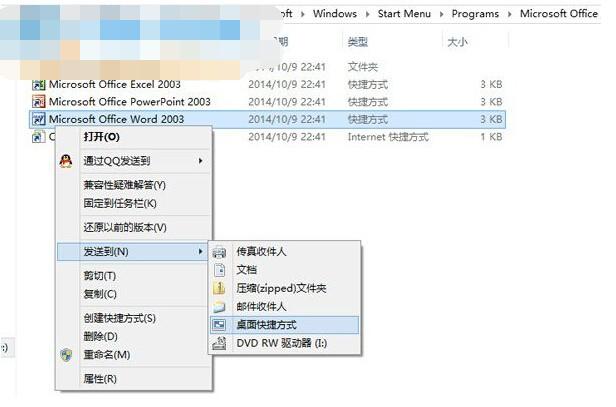Click the Start Menu breadcrumb segment

(404, 14)
